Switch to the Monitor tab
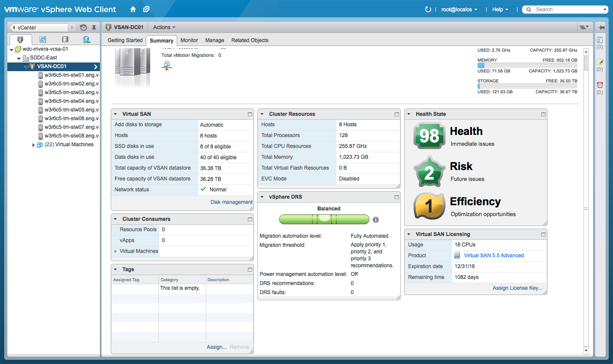The width and height of the screenshot is (613, 364). click(x=189, y=40)
